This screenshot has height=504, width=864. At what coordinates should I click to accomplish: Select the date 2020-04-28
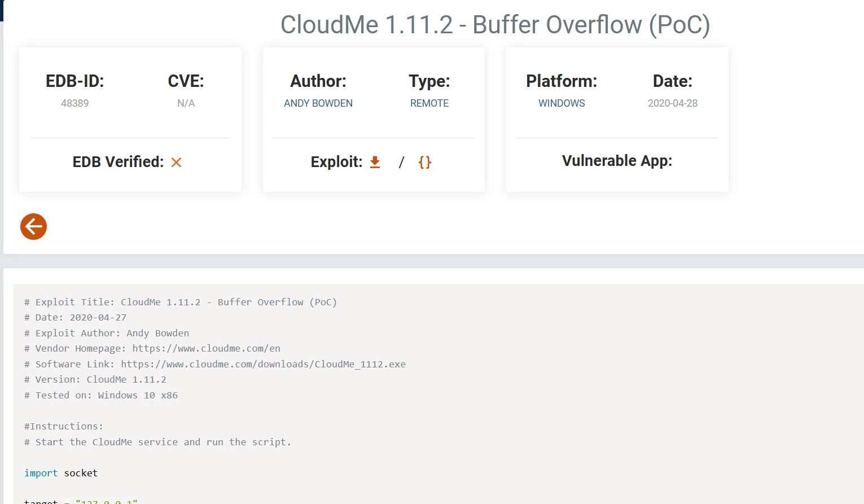673,103
